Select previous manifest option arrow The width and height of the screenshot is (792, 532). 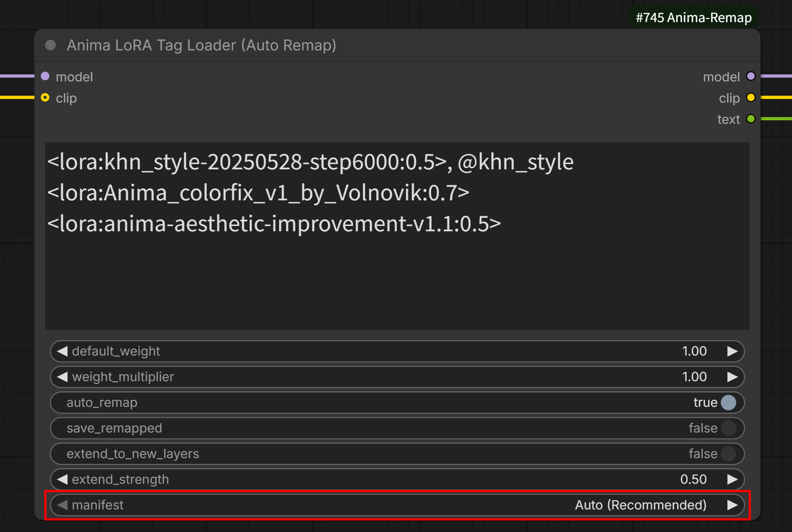tap(62, 505)
